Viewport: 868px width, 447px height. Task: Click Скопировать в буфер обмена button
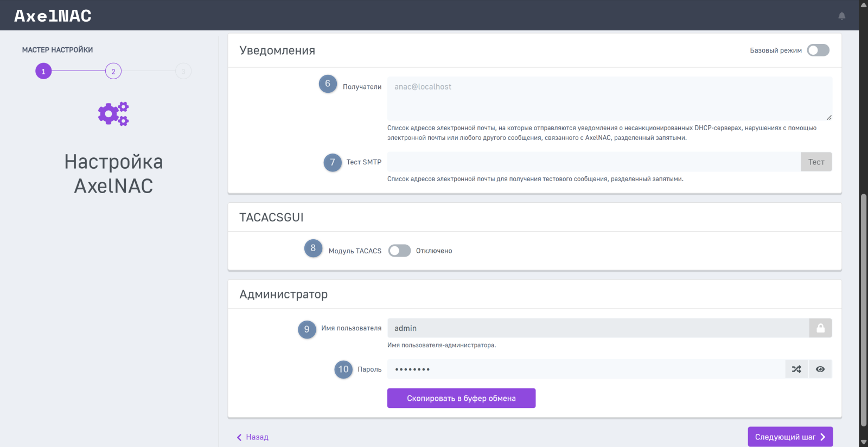[461, 398]
